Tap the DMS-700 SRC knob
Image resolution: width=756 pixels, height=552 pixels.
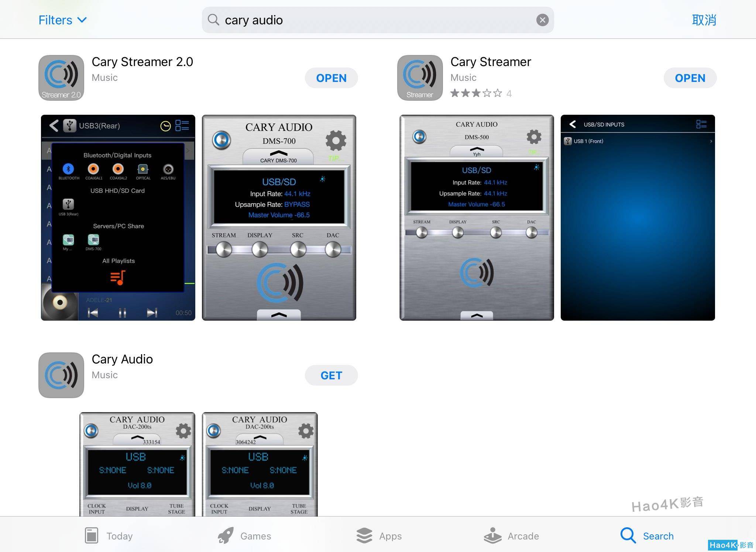[298, 250]
